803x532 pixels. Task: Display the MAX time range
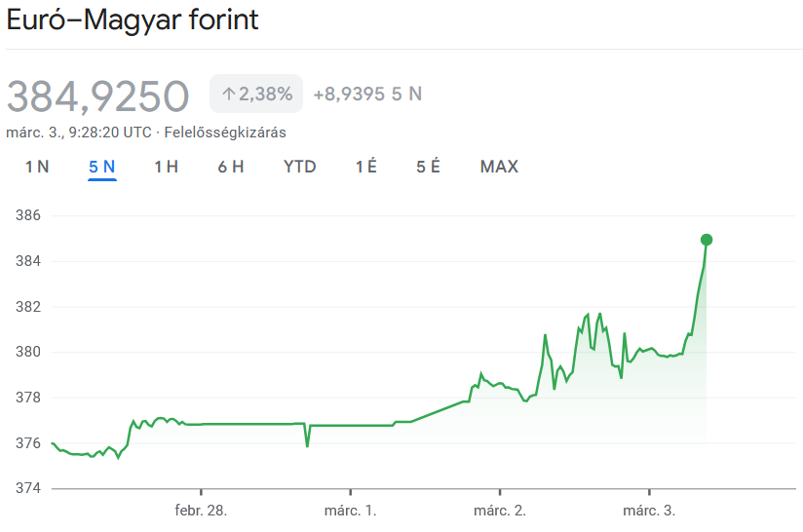point(499,167)
